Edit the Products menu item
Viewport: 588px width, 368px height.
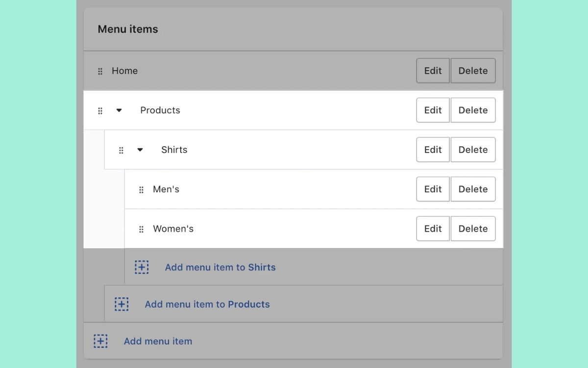click(433, 110)
